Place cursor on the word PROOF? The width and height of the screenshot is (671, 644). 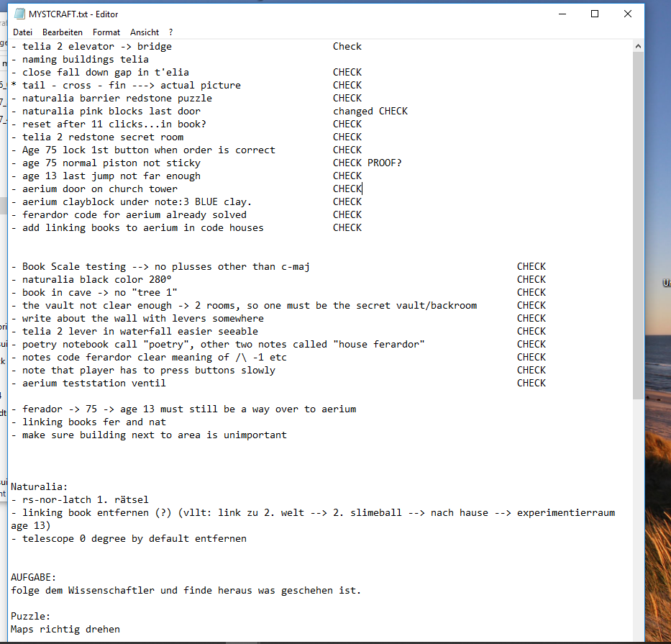pyautogui.click(x=384, y=163)
